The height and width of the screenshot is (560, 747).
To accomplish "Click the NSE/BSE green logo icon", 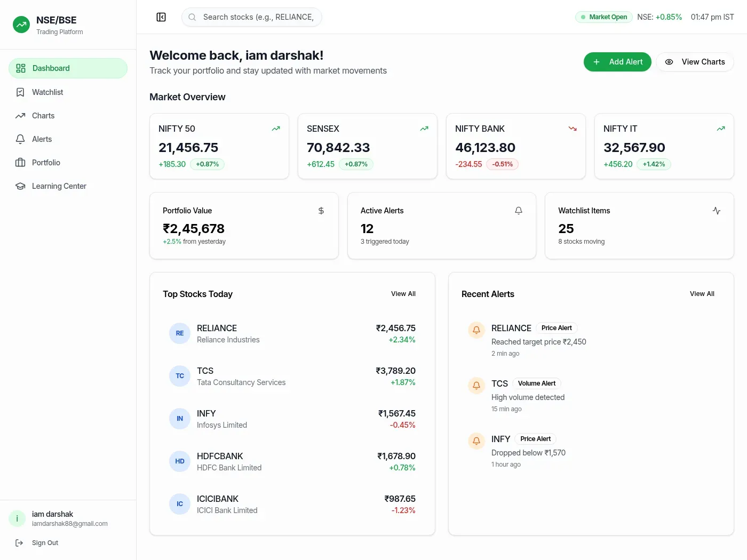I will pyautogui.click(x=21, y=25).
